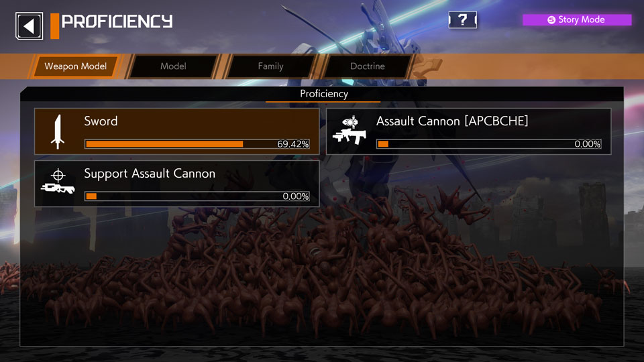The width and height of the screenshot is (644, 362).
Task: Select the Support Assault Cannon entry
Action: click(177, 184)
